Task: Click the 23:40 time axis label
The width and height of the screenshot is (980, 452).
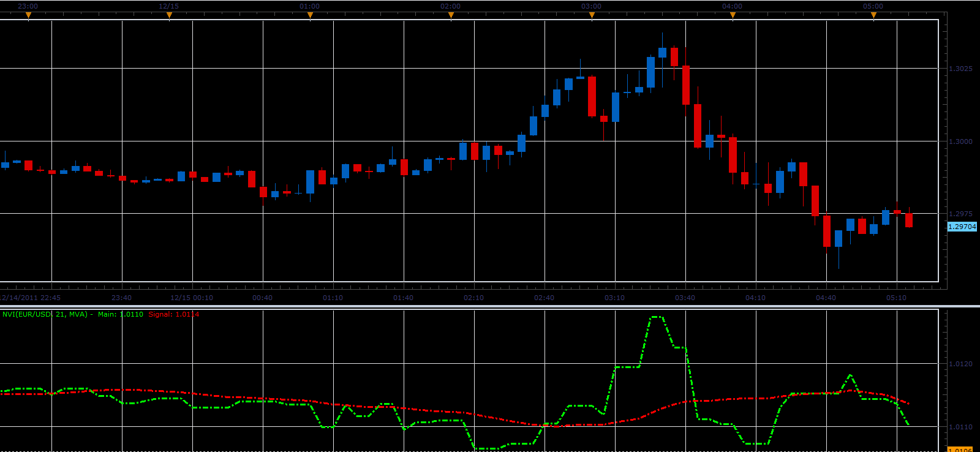Action: (x=121, y=298)
